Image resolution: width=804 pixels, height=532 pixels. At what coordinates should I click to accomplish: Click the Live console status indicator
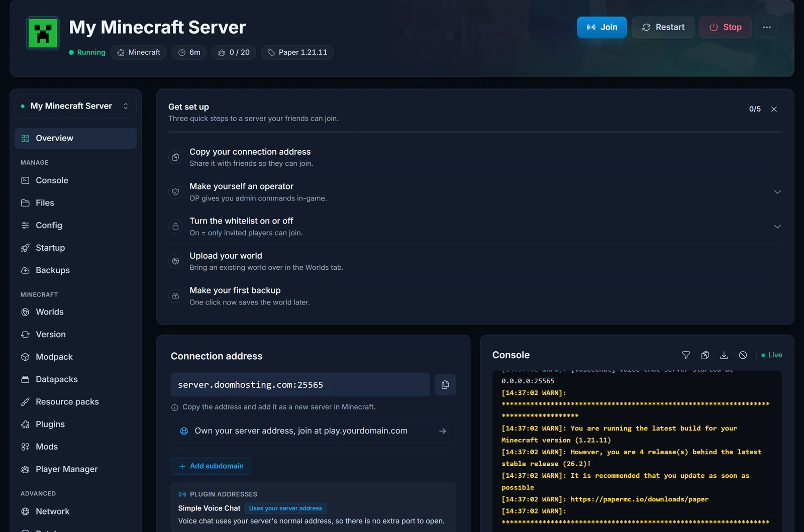[x=772, y=355]
